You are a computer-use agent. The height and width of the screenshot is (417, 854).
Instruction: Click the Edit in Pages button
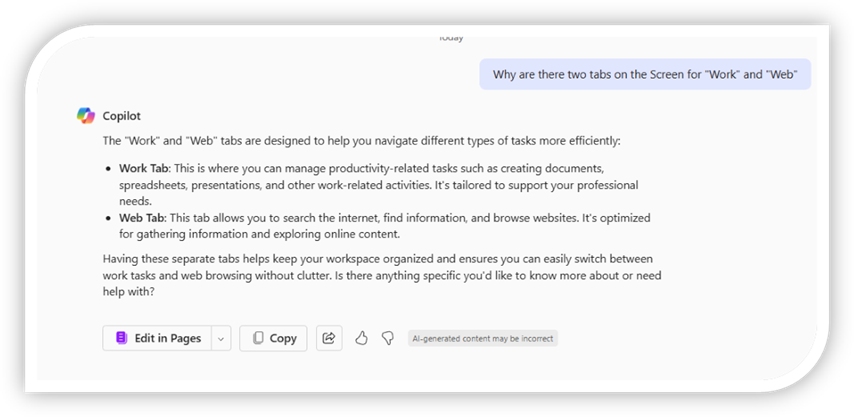[157, 338]
